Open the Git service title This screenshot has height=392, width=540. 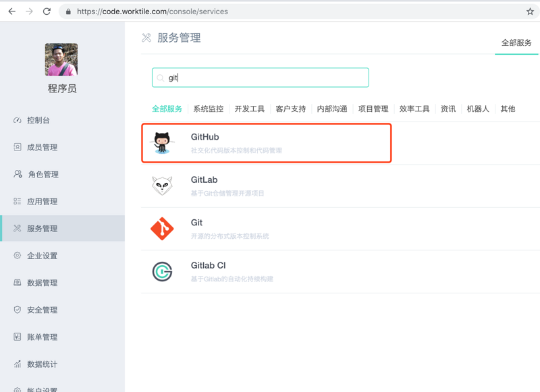[196, 223]
